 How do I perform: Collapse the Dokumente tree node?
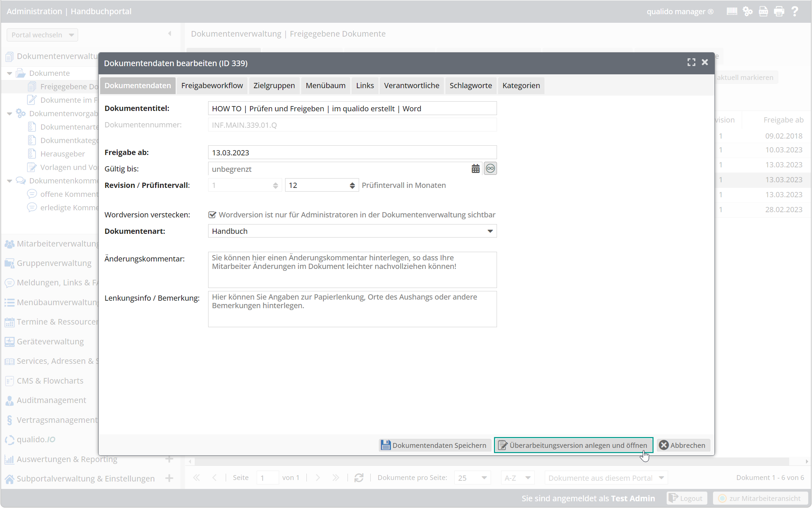pyautogui.click(x=10, y=73)
